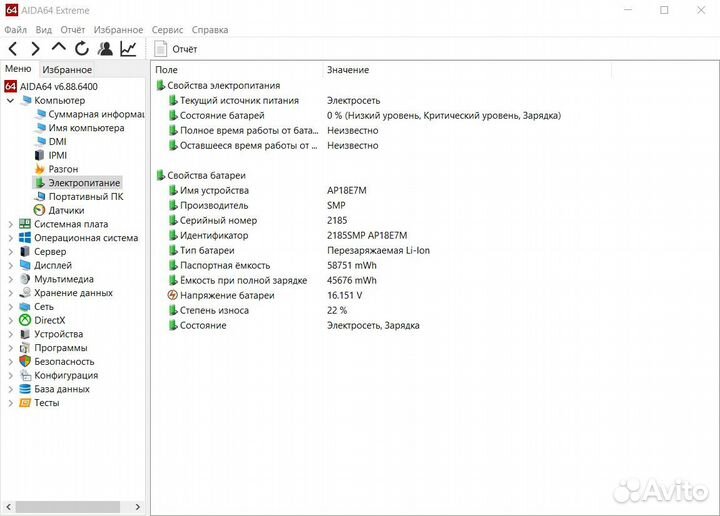Click the Хранение данных drive icon

tap(25, 293)
